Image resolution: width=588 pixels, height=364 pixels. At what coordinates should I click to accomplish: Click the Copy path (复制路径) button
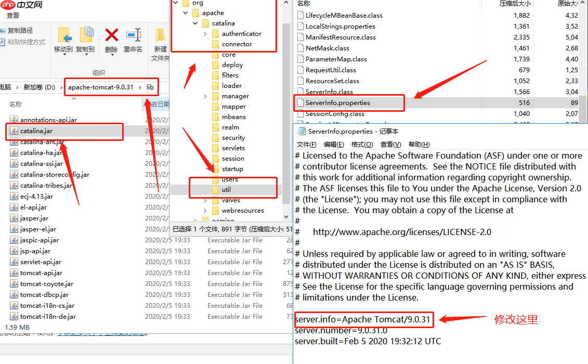[20, 31]
